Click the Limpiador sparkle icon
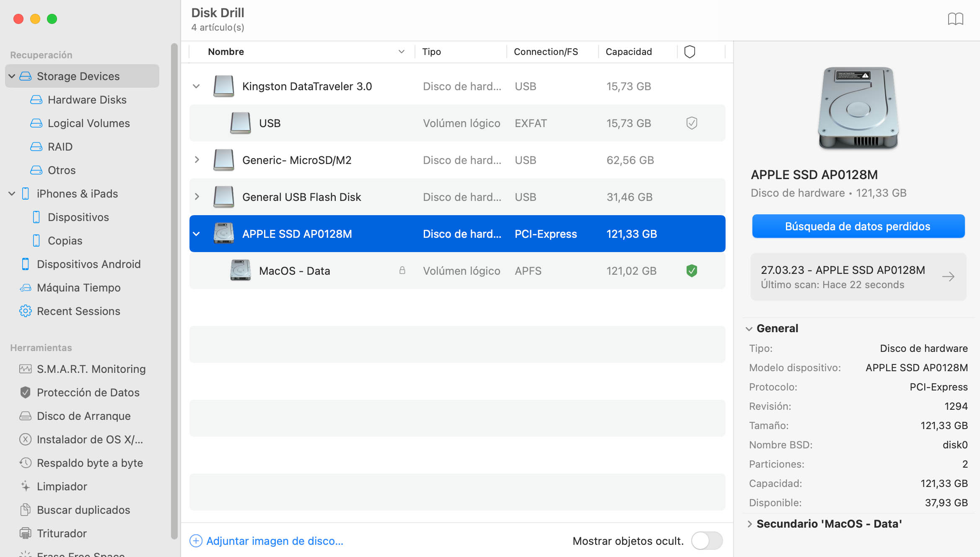This screenshot has height=557, width=980. coord(25,486)
